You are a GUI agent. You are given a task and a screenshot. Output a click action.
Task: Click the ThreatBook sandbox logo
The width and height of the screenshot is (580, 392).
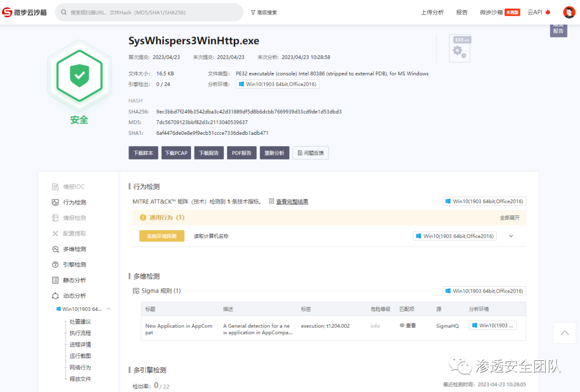pyautogui.click(x=24, y=12)
